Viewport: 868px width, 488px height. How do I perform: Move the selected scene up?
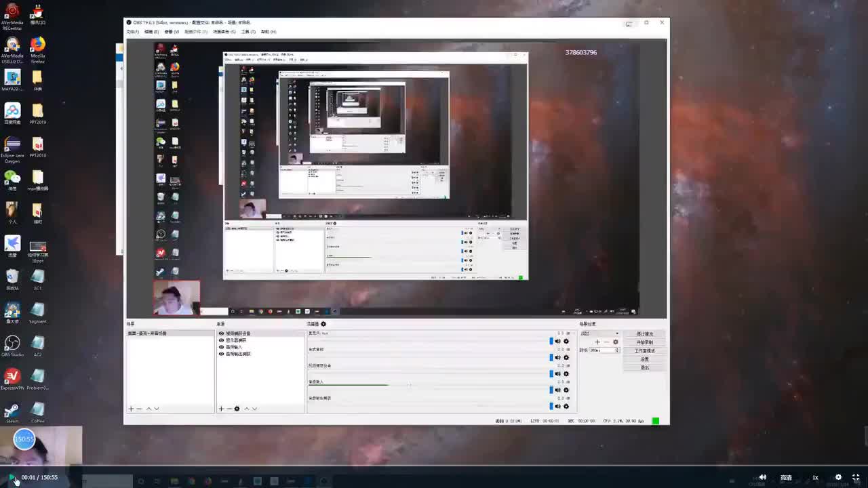149,409
